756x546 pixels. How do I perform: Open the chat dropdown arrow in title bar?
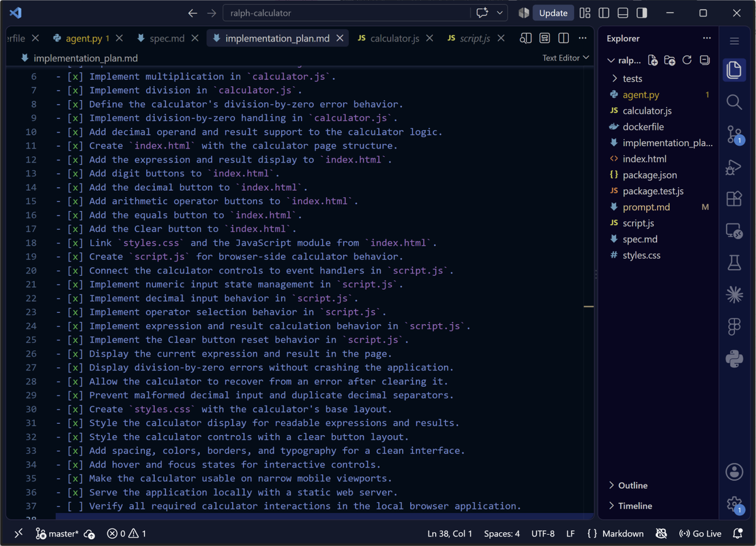pos(500,13)
